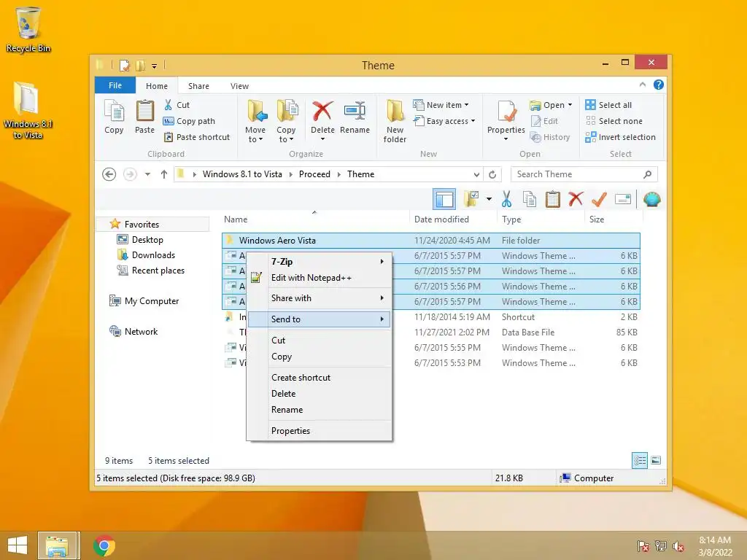Image resolution: width=747 pixels, height=560 pixels.
Task: Click in the Search Theme box
Action: pos(584,174)
